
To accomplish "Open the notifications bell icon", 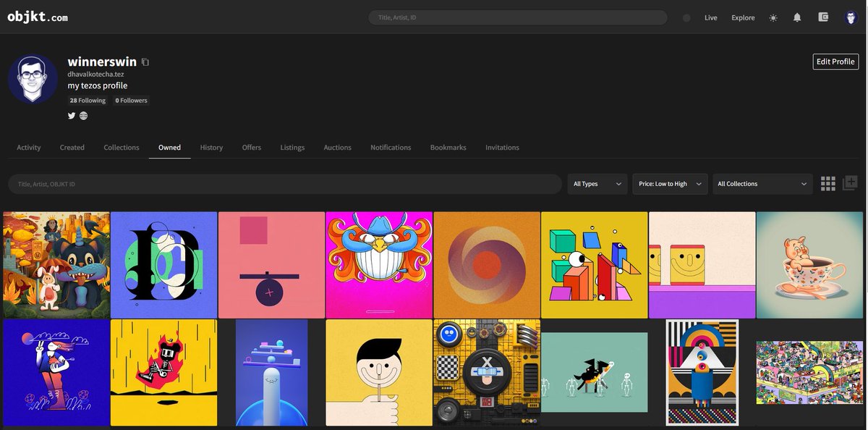I will pos(797,17).
